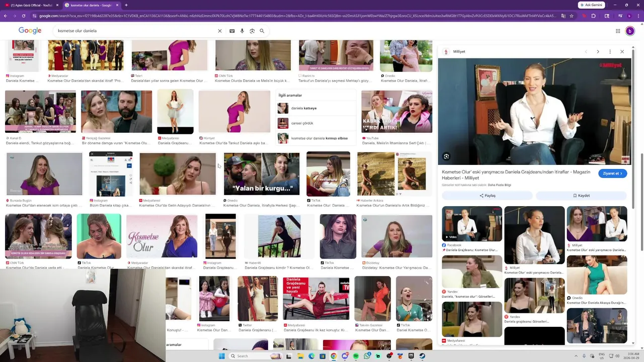Show previous image in the preview panel
The width and height of the screenshot is (644, 362).
[x=586, y=52]
